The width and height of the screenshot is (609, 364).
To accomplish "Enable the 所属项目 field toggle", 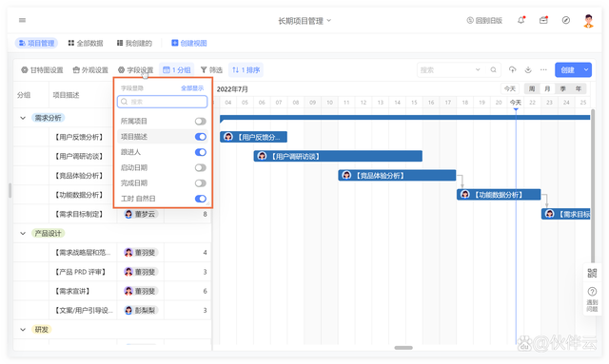I will (201, 122).
